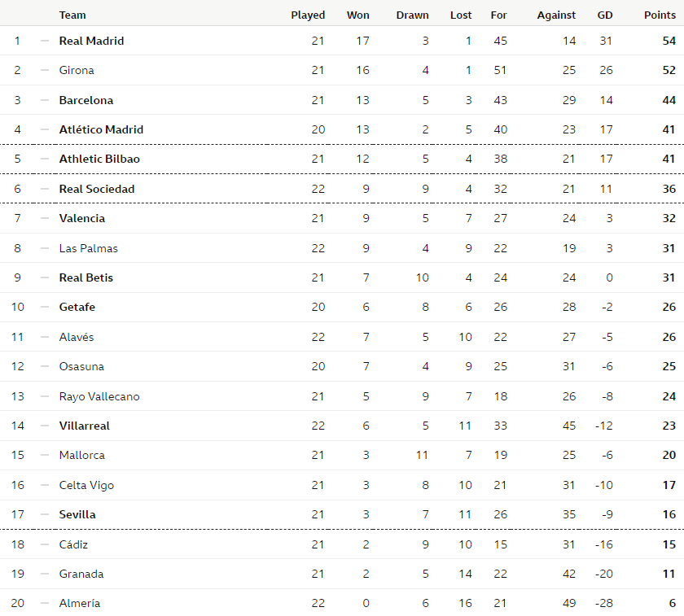Open the Villarreal team link
Screen dimensions: 684x616
coord(85,426)
